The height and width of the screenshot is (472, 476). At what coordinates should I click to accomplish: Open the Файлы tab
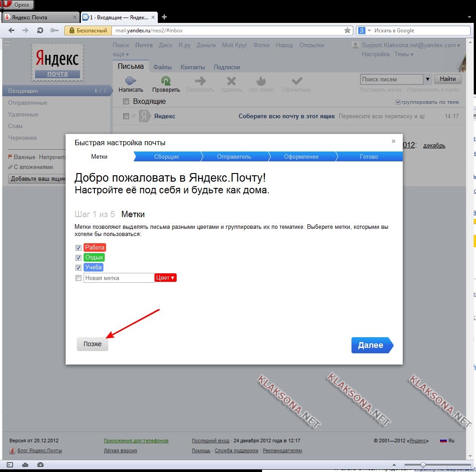coord(162,67)
